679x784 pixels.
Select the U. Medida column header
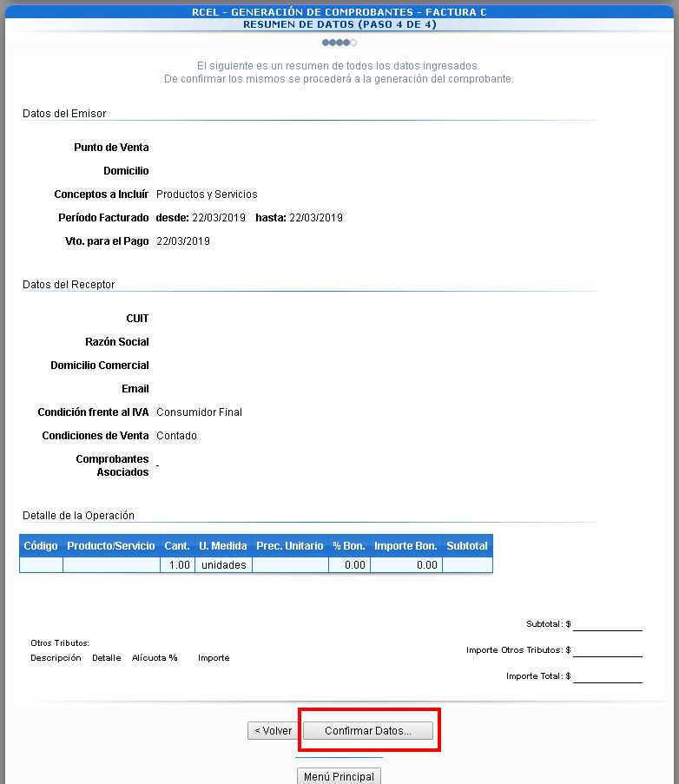tap(223, 546)
